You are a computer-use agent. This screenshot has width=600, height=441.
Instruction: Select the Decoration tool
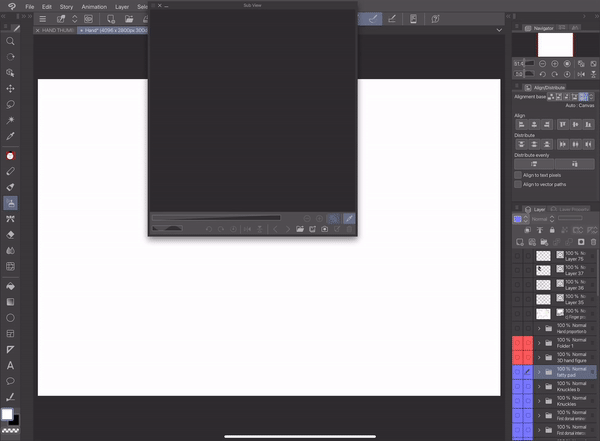tap(10, 219)
